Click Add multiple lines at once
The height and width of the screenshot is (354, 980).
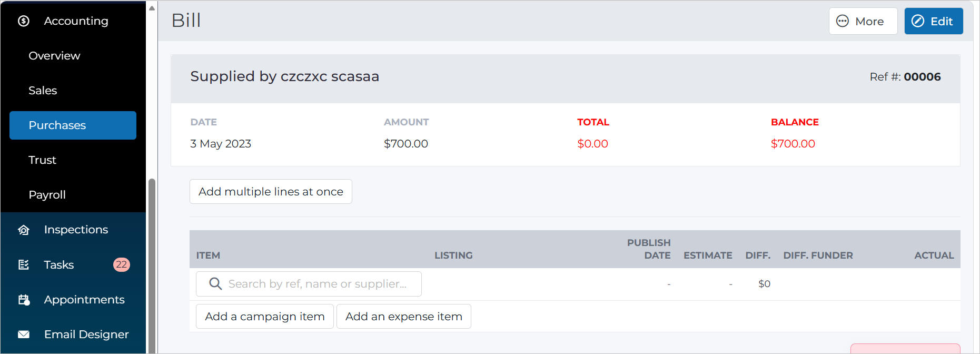(271, 192)
